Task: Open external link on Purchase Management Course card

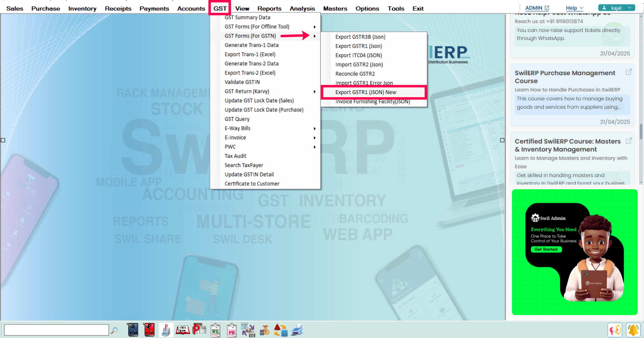Action: coord(629,72)
